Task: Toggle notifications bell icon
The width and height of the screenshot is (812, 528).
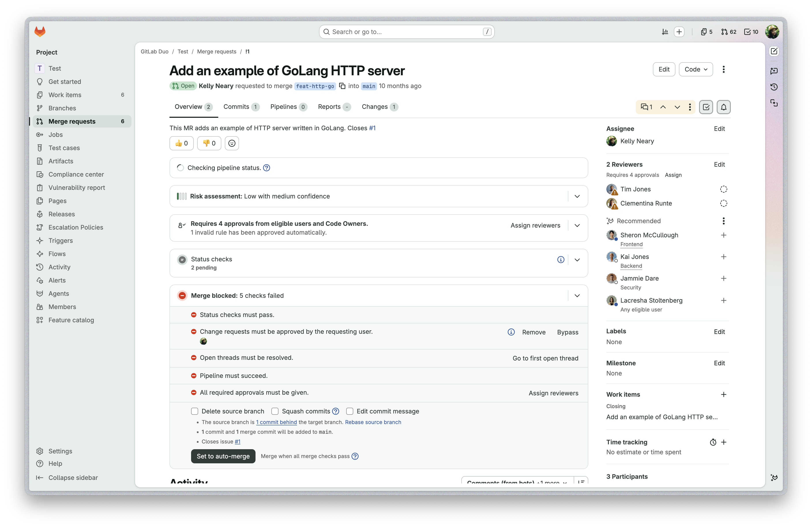Action: 724,107
